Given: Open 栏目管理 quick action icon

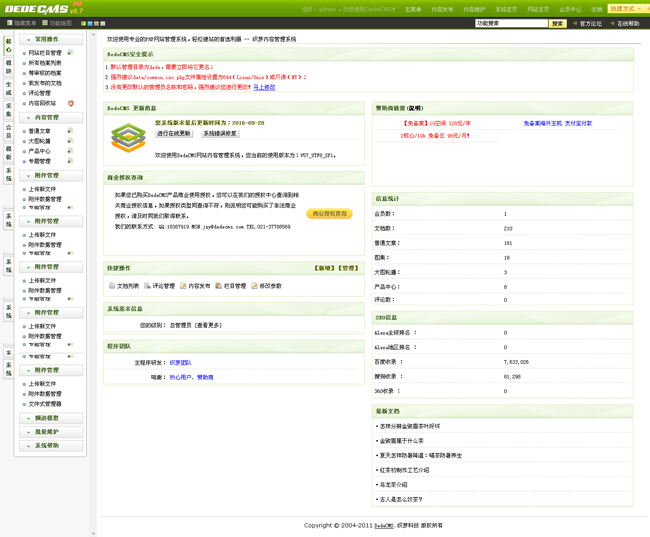Looking at the screenshot, I should click(x=218, y=286).
